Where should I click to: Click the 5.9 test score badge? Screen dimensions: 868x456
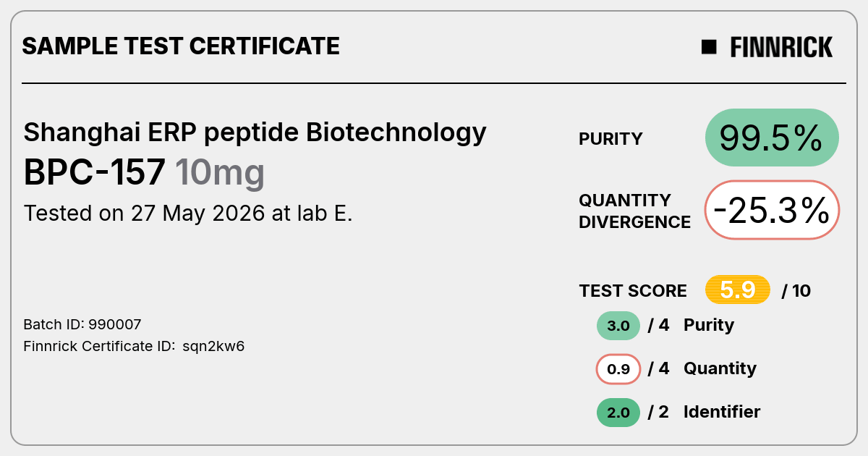point(738,290)
